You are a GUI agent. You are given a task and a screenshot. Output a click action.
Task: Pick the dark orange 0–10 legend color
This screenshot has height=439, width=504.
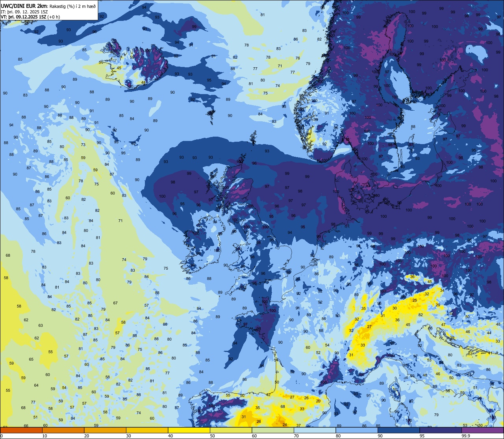[21, 430]
